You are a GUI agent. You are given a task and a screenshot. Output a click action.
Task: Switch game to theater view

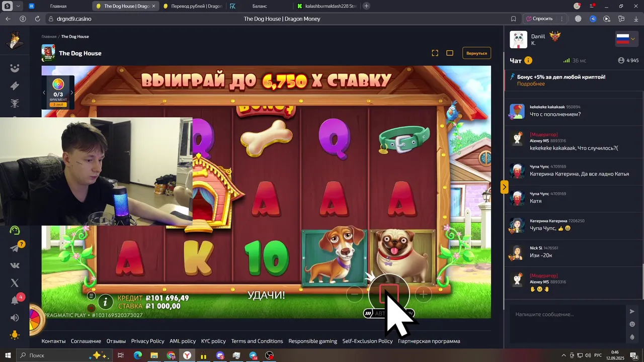450,53
